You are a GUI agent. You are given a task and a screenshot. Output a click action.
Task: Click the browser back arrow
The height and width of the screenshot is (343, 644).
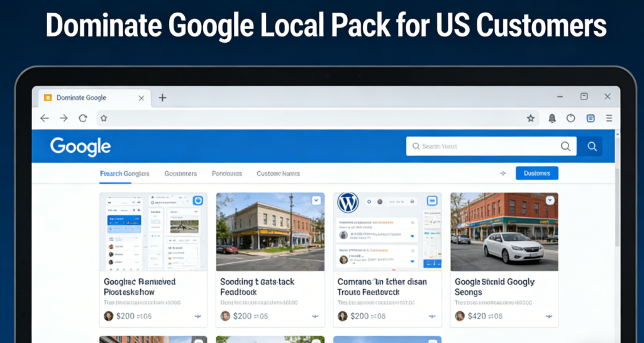44,118
